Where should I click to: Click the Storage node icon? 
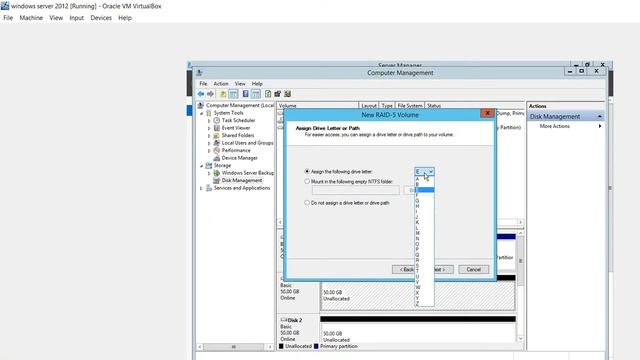click(209, 165)
